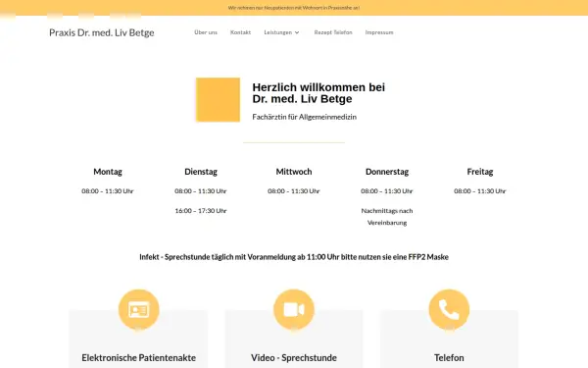Click the electronic patient record ID card icon

coord(139,310)
